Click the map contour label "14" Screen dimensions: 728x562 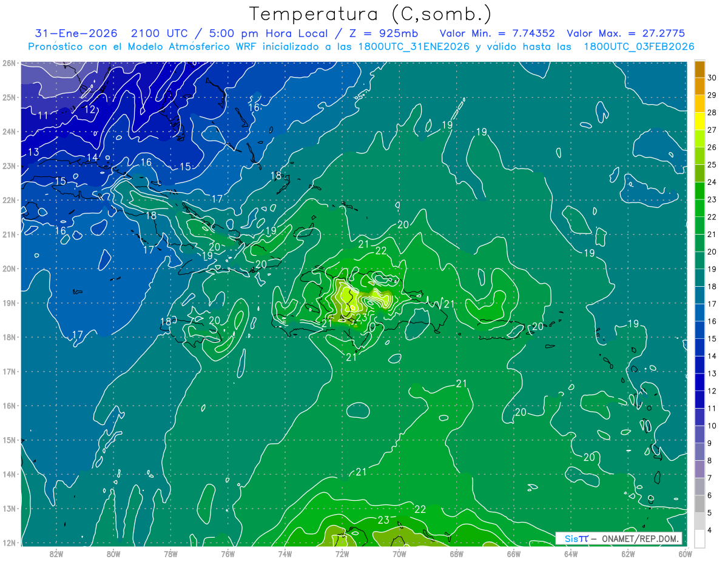coord(92,158)
